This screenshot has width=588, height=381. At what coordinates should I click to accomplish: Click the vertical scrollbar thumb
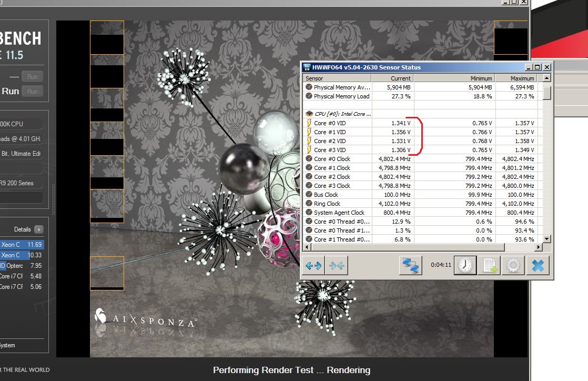click(x=547, y=93)
